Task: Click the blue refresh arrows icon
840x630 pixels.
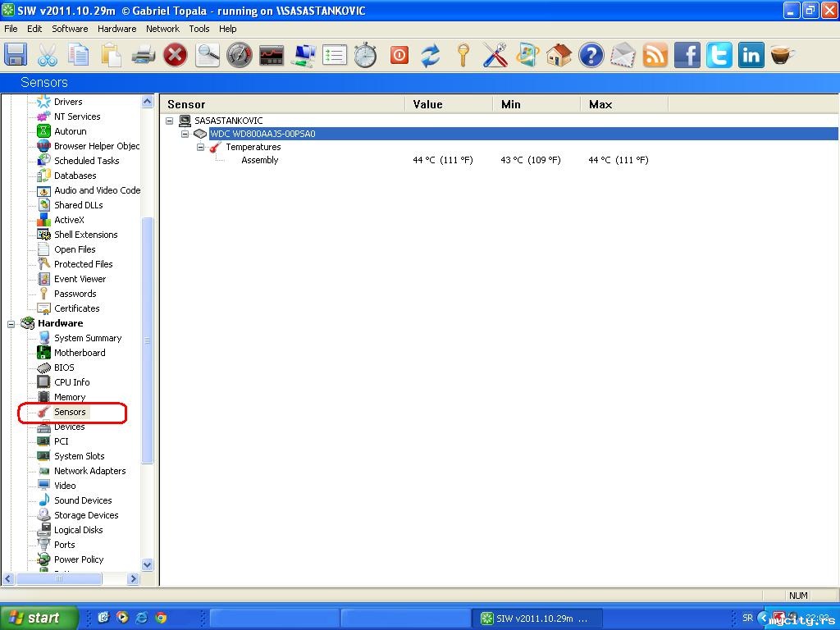Action: pyautogui.click(x=430, y=55)
